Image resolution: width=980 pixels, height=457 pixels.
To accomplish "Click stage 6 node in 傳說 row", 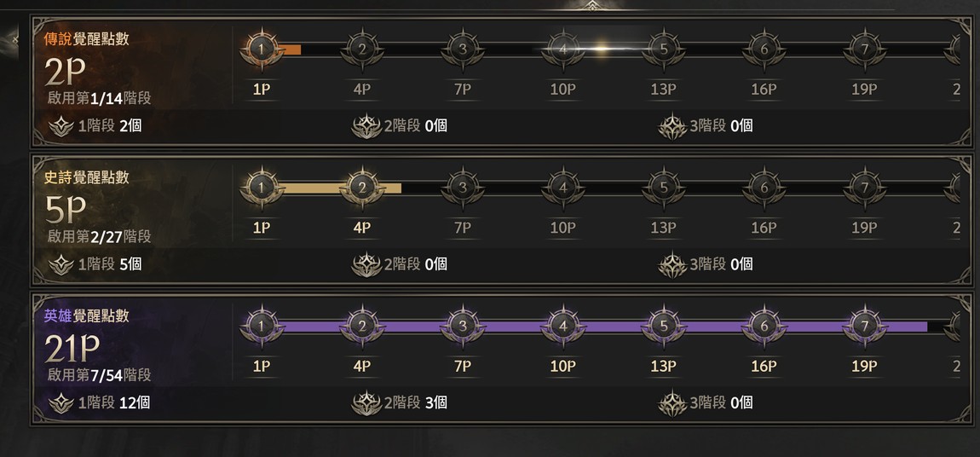I will click(764, 49).
